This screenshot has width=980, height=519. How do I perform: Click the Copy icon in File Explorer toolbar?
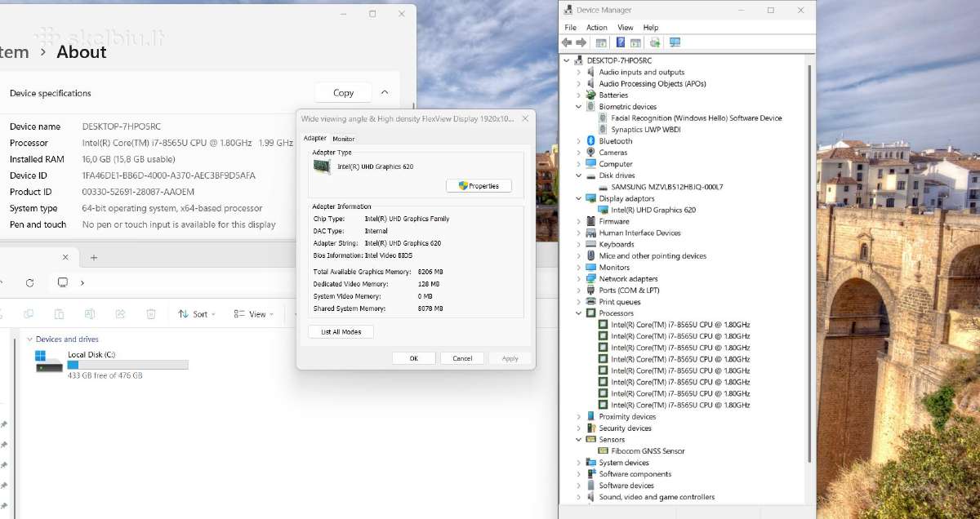(29, 314)
